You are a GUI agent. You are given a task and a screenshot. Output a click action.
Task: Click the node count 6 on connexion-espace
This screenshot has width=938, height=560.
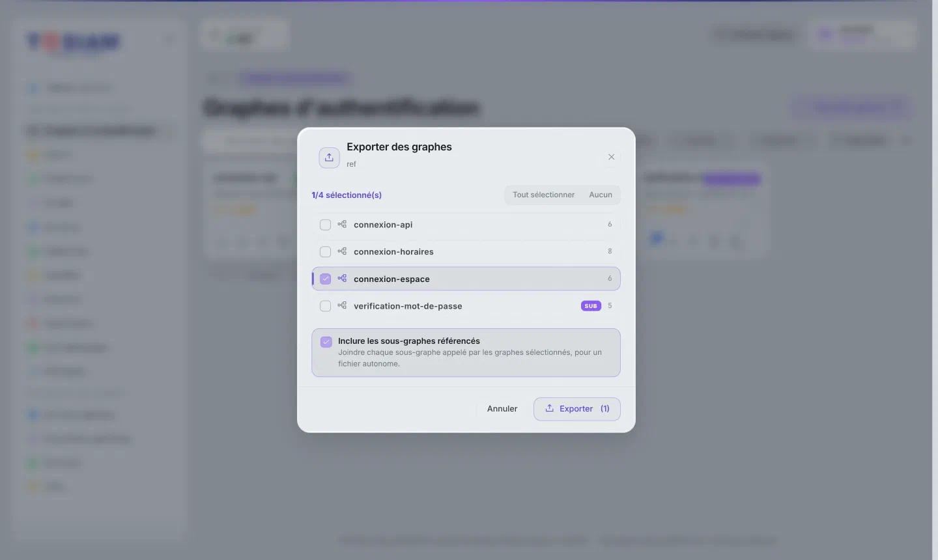pos(610,278)
